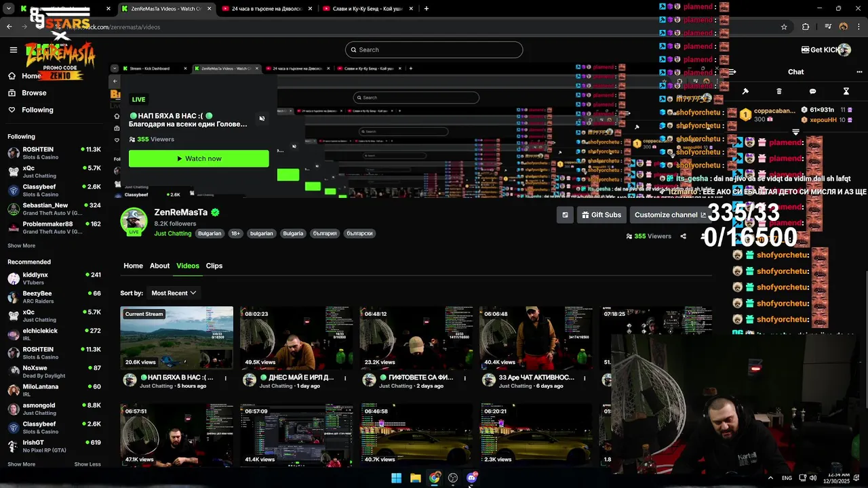The height and width of the screenshot is (488, 868).
Task: Click the theatre mode icon beside Gift Subs
Action: coord(565,215)
